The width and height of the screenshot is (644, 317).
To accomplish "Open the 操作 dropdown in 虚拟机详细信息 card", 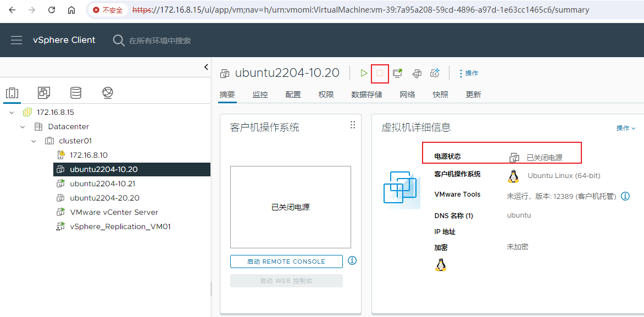I will 625,128.
